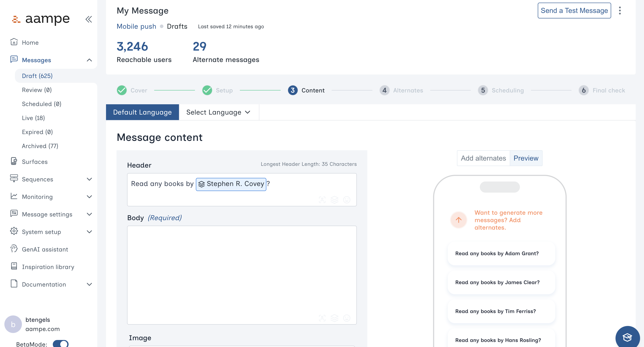
Task: Click the Surfaces icon
Action: (x=14, y=161)
